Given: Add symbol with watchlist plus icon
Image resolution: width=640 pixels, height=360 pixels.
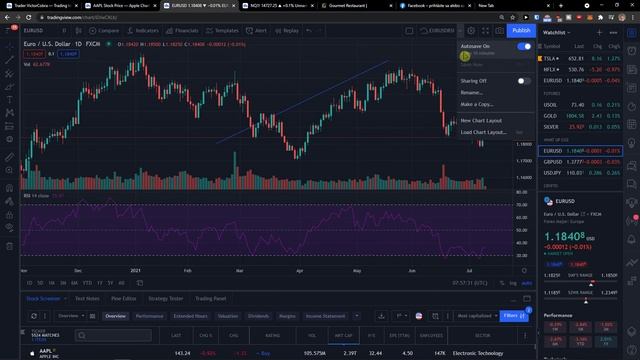Looking at the screenshot, I should 599,32.
